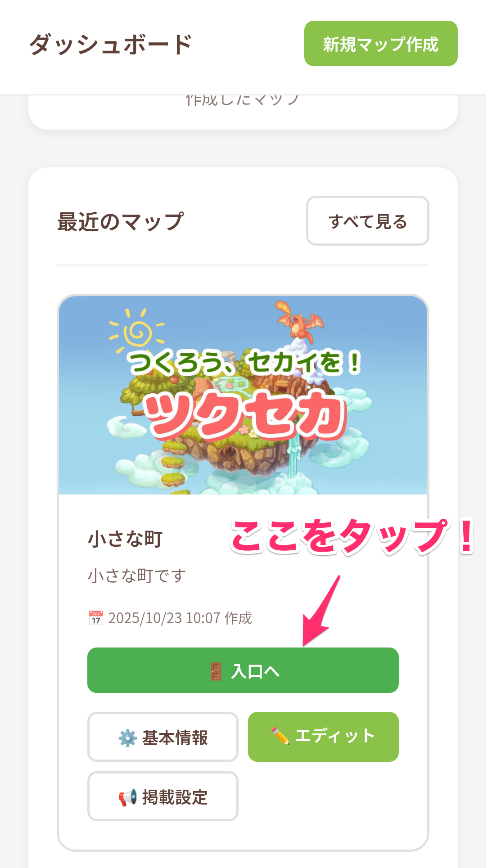The image size is (501, 868).
Task: Open 掲載設定 publication settings
Action: (162, 796)
